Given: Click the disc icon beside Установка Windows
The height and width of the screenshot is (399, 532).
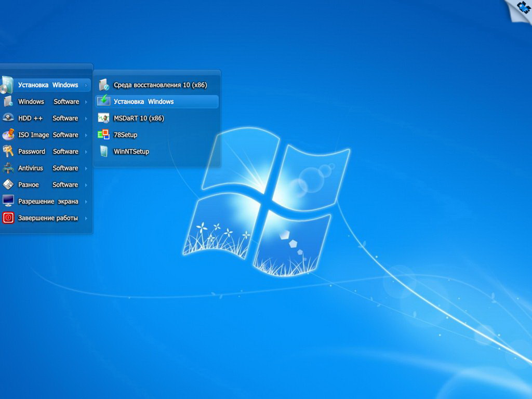Looking at the screenshot, I should pos(7,85).
